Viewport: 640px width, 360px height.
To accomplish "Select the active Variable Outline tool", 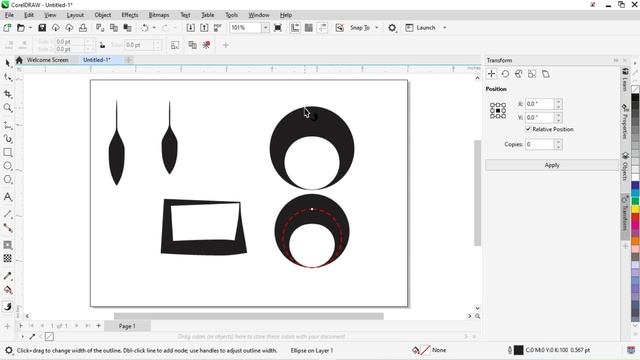I will click(x=7, y=307).
